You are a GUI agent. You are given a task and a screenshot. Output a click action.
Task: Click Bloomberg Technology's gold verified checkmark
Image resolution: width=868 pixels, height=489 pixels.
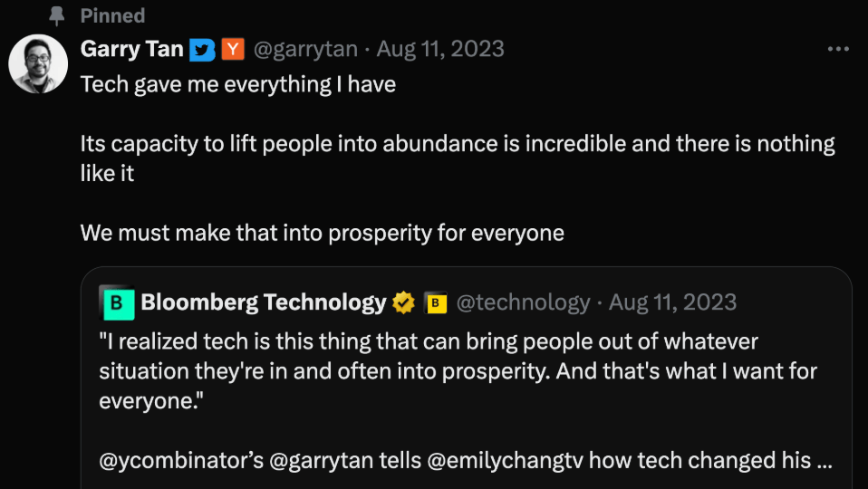point(403,302)
